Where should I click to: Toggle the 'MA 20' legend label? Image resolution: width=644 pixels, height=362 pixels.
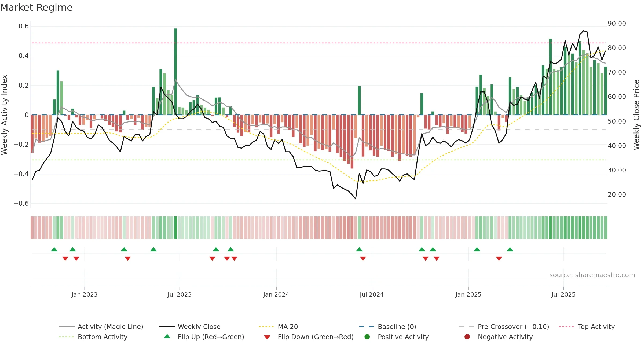pos(288,327)
